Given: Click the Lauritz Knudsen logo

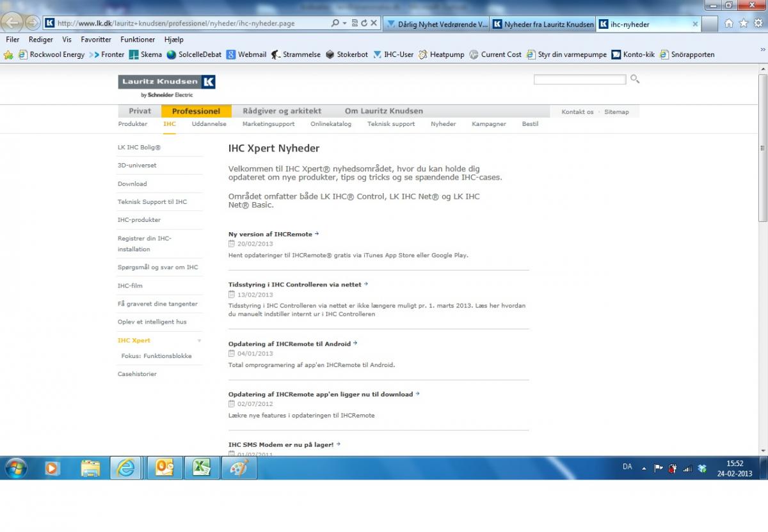Looking at the screenshot, I should tap(166, 82).
